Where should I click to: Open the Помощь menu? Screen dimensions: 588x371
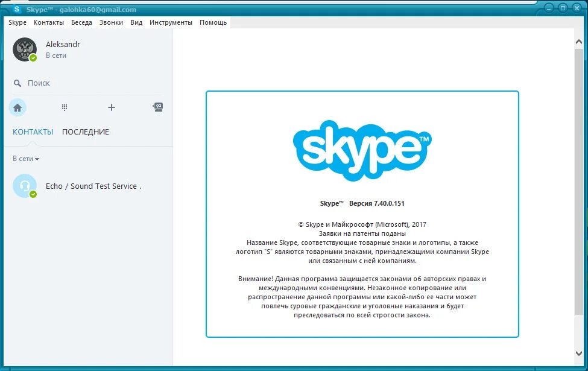coord(213,22)
